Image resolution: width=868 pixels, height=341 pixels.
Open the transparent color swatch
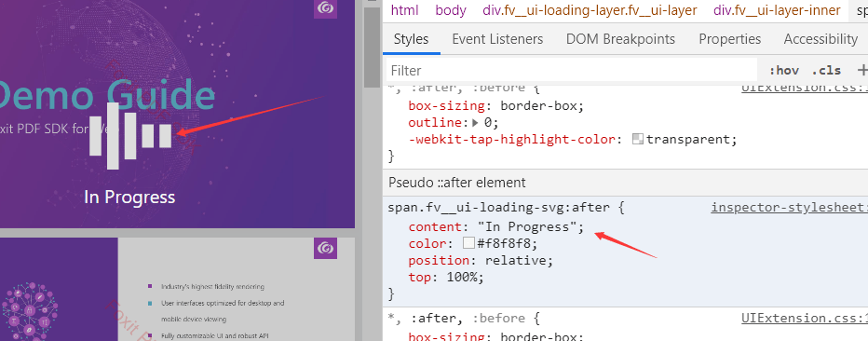pyautogui.click(x=638, y=139)
